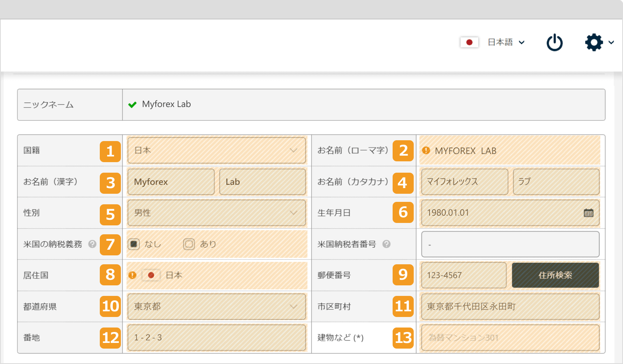The width and height of the screenshot is (623, 364).
Task: Open the settings gear menu
Action: tap(594, 42)
